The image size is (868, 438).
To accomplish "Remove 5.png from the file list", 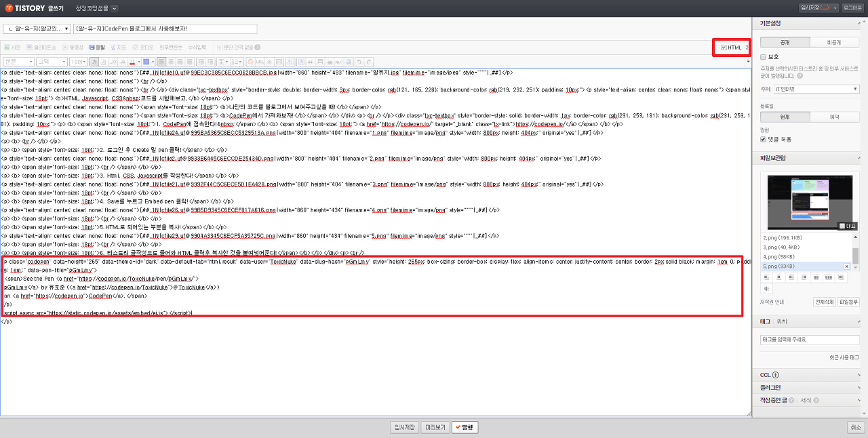I will (x=846, y=266).
